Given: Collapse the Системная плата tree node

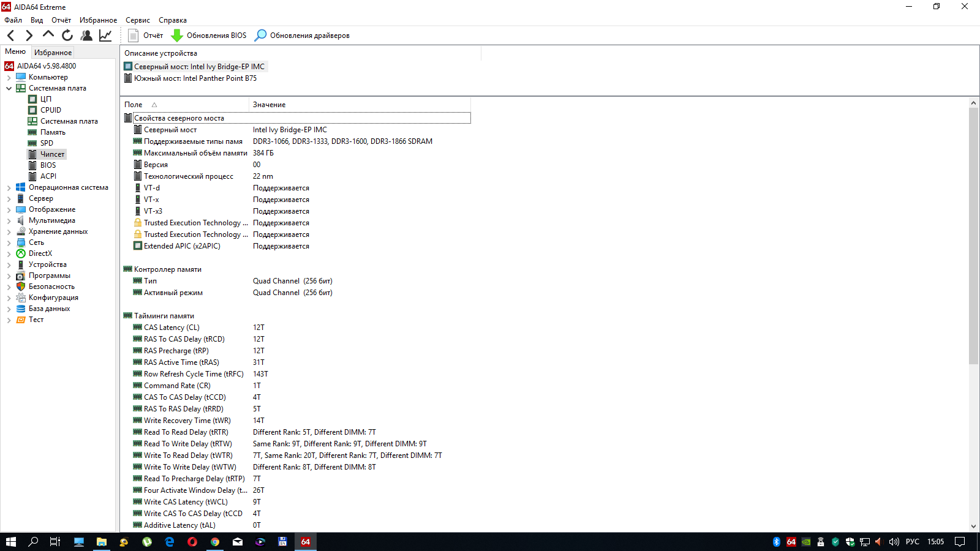Looking at the screenshot, I should pos(9,88).
